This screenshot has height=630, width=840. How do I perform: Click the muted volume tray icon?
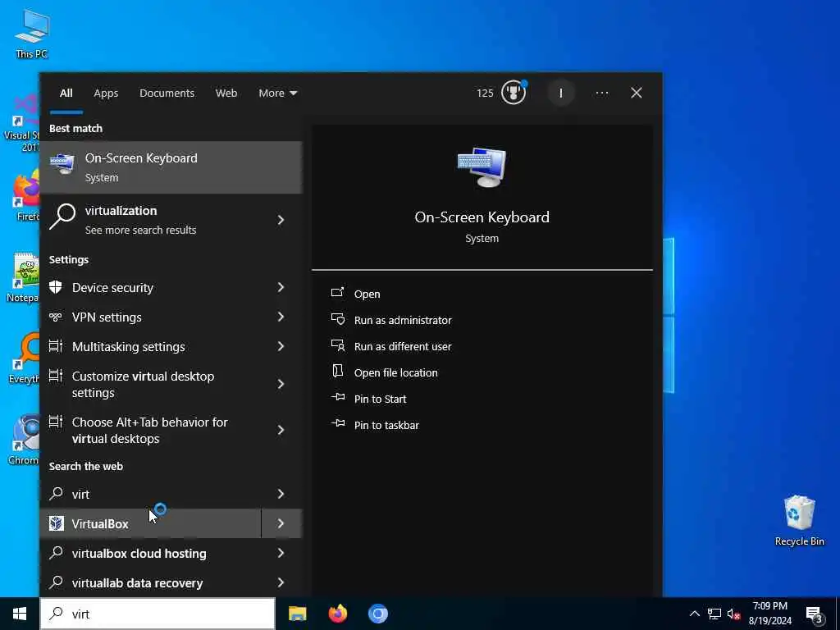[734, 614]
